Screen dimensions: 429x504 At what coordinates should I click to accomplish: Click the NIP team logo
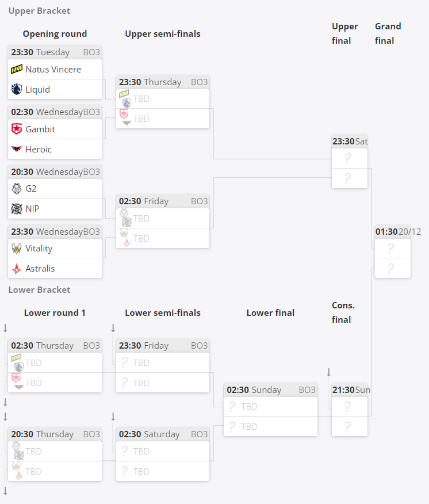click(x=17, y=209)
